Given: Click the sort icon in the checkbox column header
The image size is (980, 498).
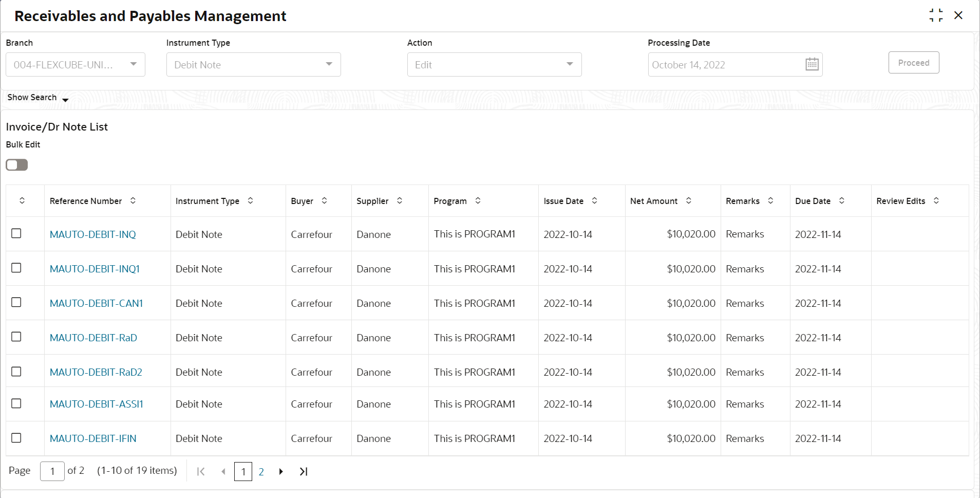Looking at the screenshot, I should point(22,200).
